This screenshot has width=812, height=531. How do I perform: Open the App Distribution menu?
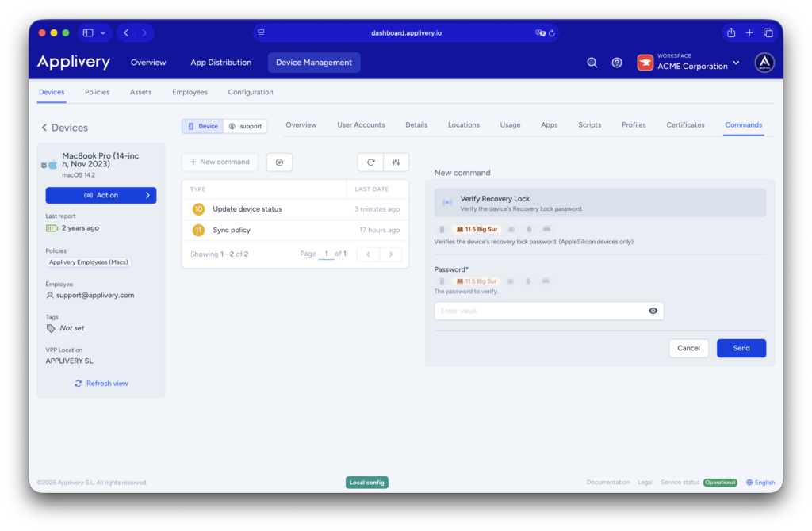click(220, 63)
